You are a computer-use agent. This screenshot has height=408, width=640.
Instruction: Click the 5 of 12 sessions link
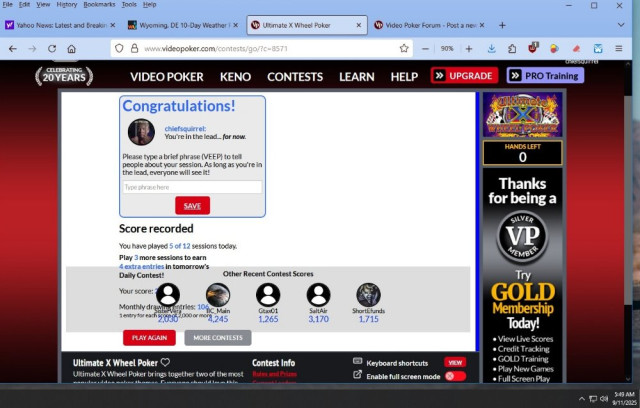(180, 246)
